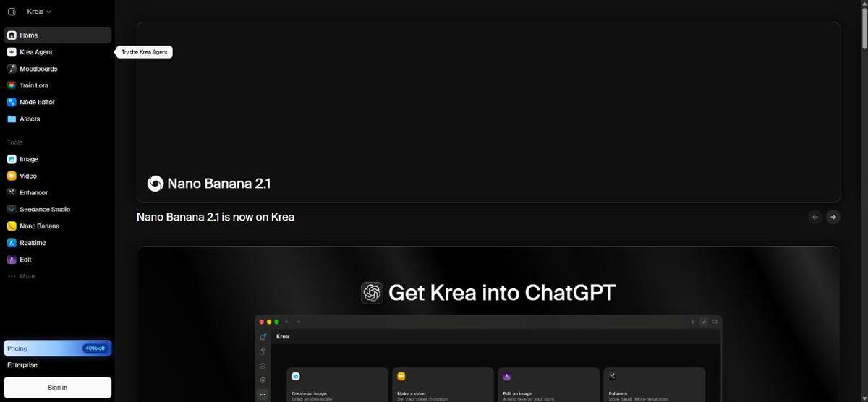Click the 'Get Krea into ChatGPT' headline
Image resolution: width=868 pixels, height=402 pixels.
point(502,293)
